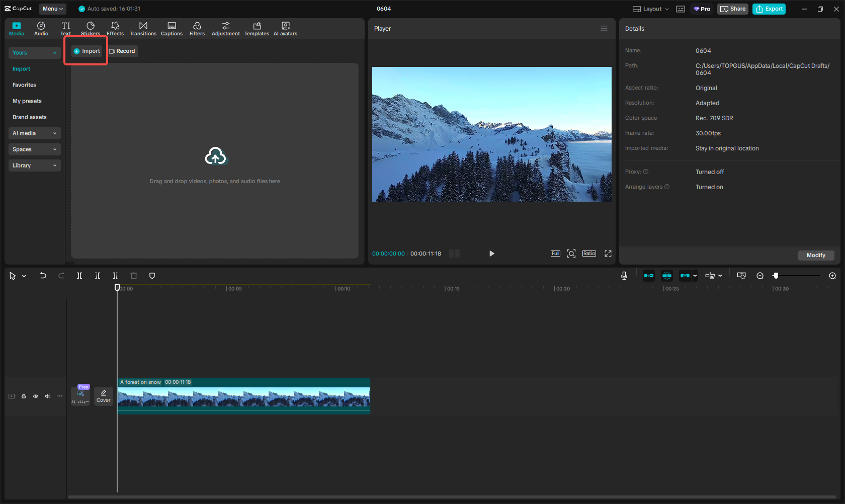Screen dimensions: 845x504
Task: Click the Modify button in Details panel
Action: [816, 255]
